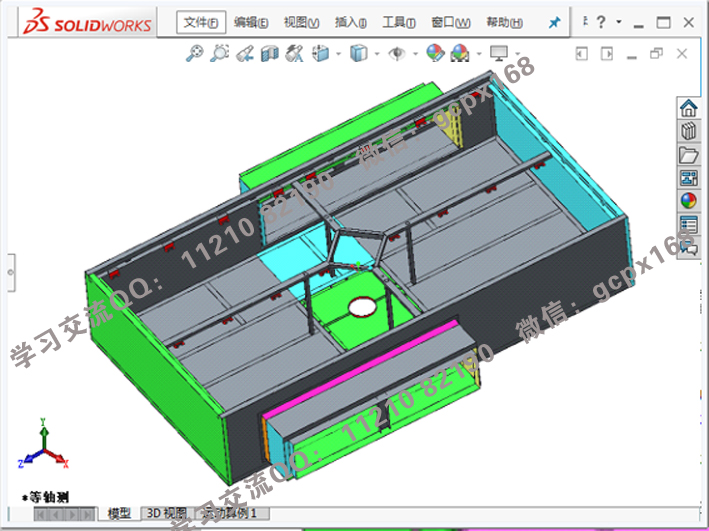Pin the menu bar with pushpin
Screen dimensions: 709x531
pyautogui.click(x=555, y=22)
